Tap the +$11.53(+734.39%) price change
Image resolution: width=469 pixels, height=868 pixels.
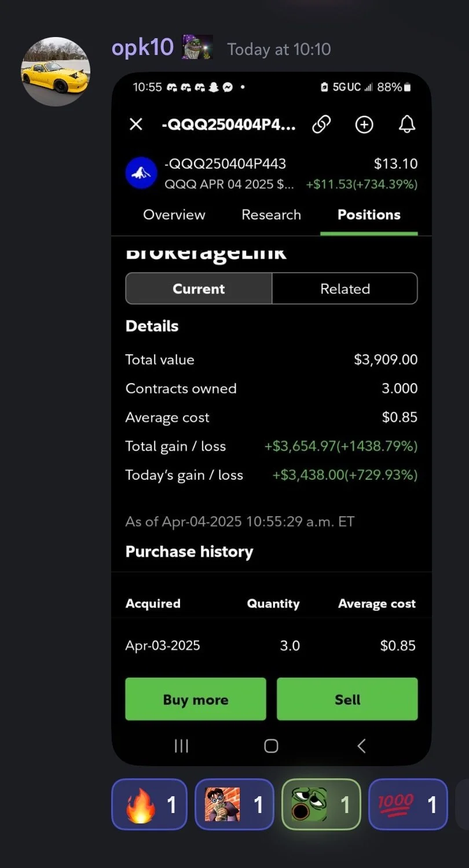(x=362, y=185)
